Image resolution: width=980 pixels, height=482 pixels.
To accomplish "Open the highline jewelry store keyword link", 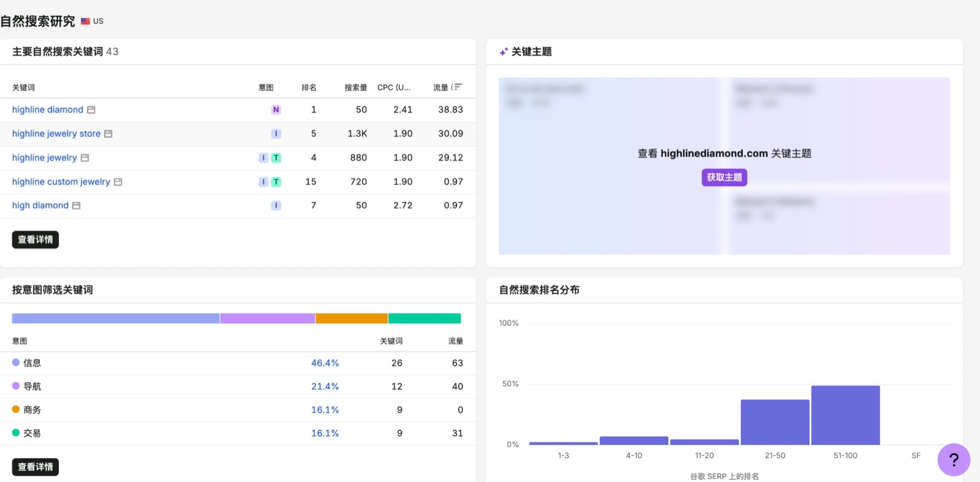I will coord(56,134).
